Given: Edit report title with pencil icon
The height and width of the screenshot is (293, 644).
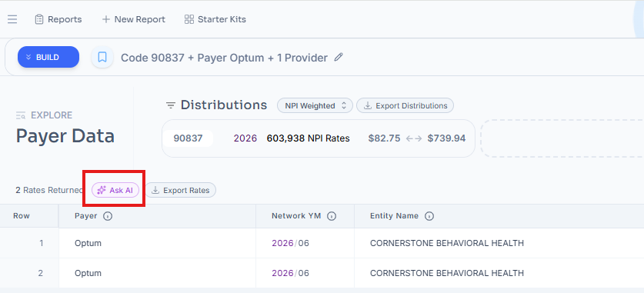Looking at the screenshot, I should click(x=339, y=58).
